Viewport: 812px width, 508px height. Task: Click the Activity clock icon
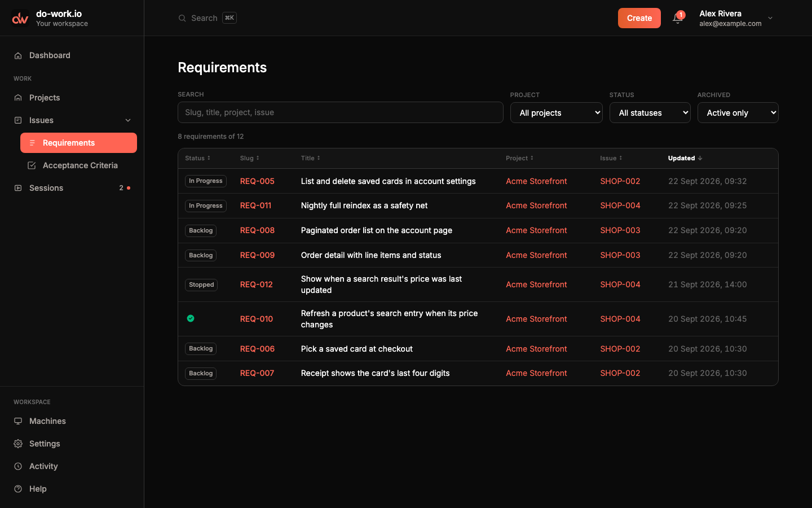pos(18,466)
